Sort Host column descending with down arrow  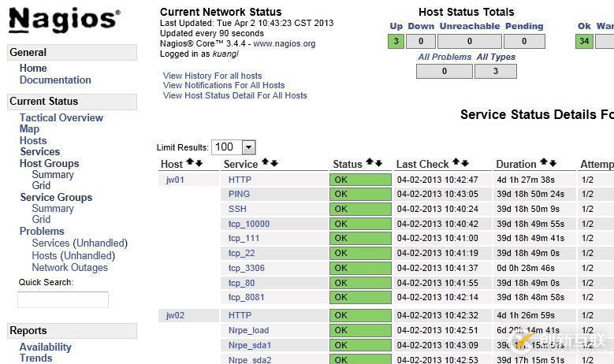click(199, 163)
